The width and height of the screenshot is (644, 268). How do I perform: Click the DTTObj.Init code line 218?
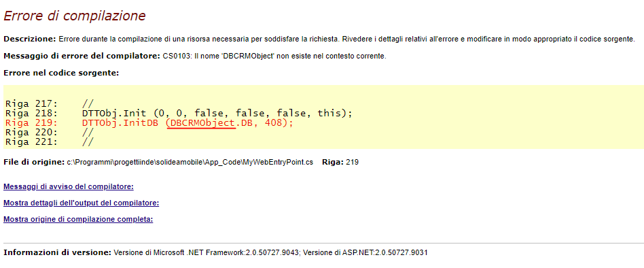point(179,114)
